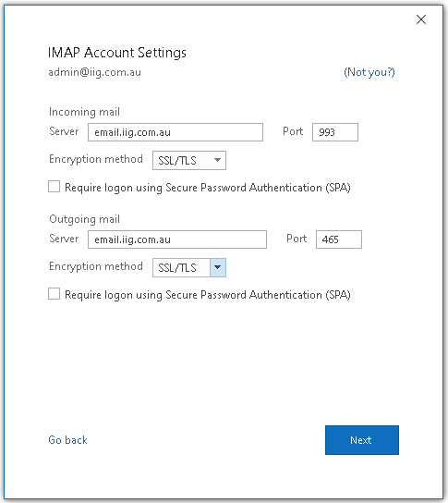The image size is (448, 503).
Task: Click the Outgoing mail "Server" label
Action: [x=64, y=239]
